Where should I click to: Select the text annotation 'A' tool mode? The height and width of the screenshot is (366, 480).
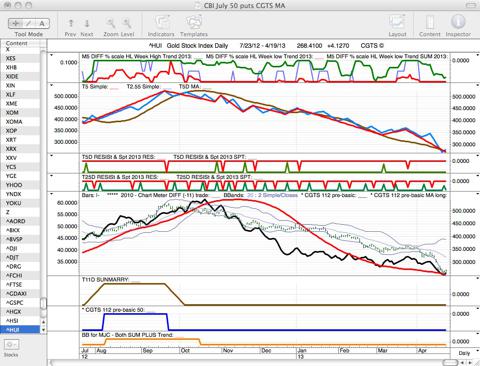click(x=42, y=23)
